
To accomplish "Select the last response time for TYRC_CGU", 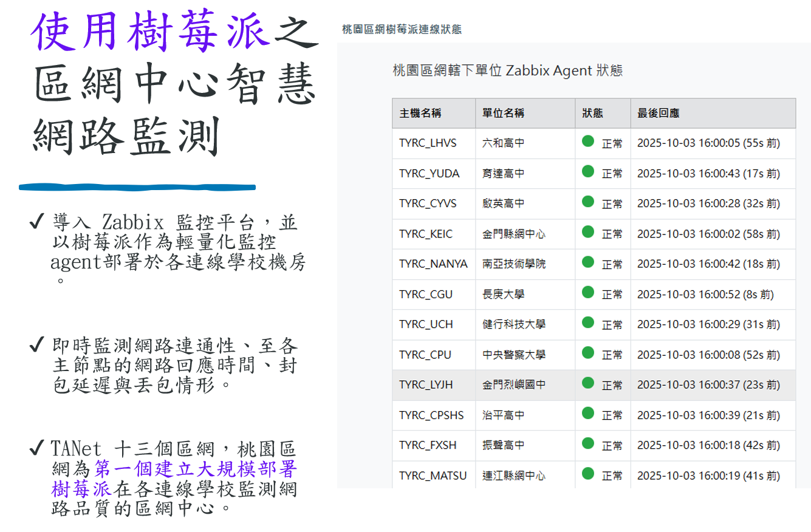I will [705, 295].
